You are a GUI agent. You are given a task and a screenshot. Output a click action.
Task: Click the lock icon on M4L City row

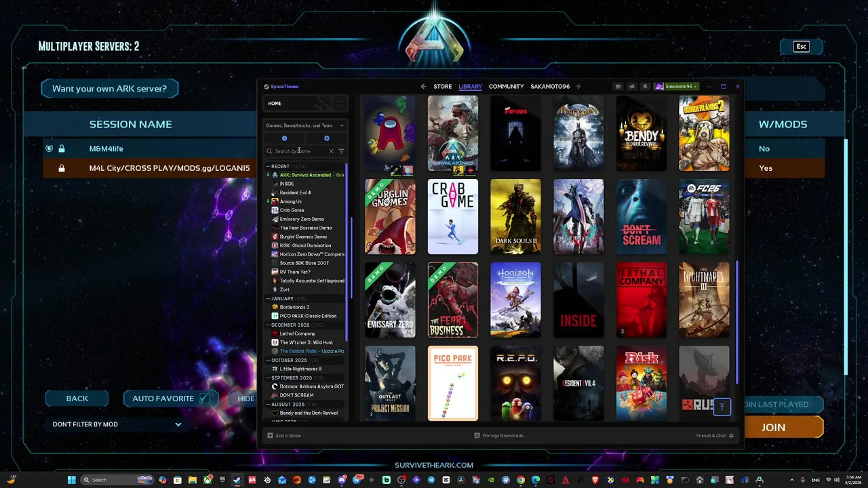click(x=62, y=168)
